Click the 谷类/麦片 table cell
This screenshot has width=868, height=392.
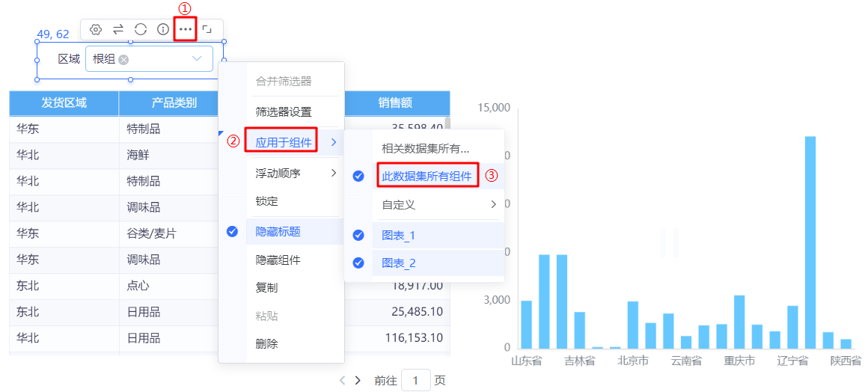coord(152,234)
